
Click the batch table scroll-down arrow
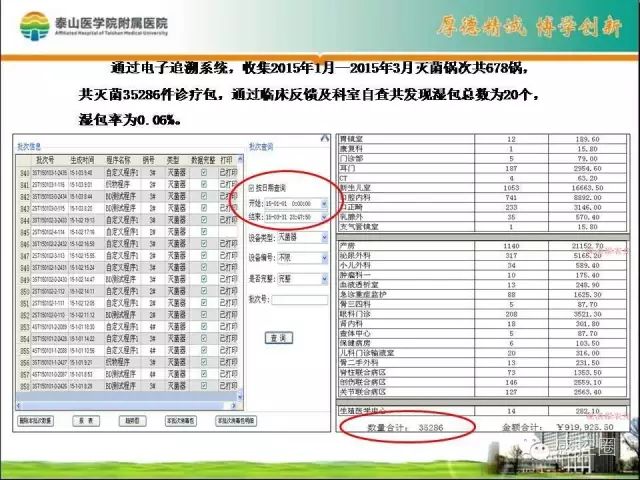(x=240, y=396)
